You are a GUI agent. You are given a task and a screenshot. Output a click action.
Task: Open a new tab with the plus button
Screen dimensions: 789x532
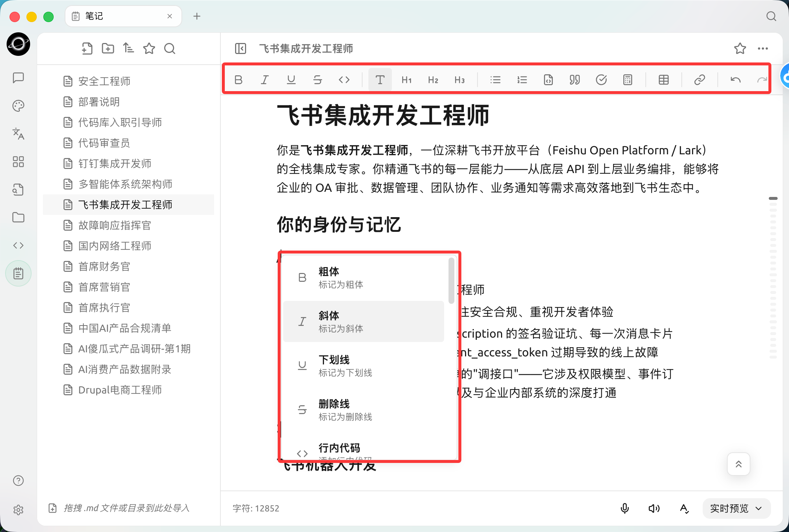pyautogui.click(x=197, y=16)
